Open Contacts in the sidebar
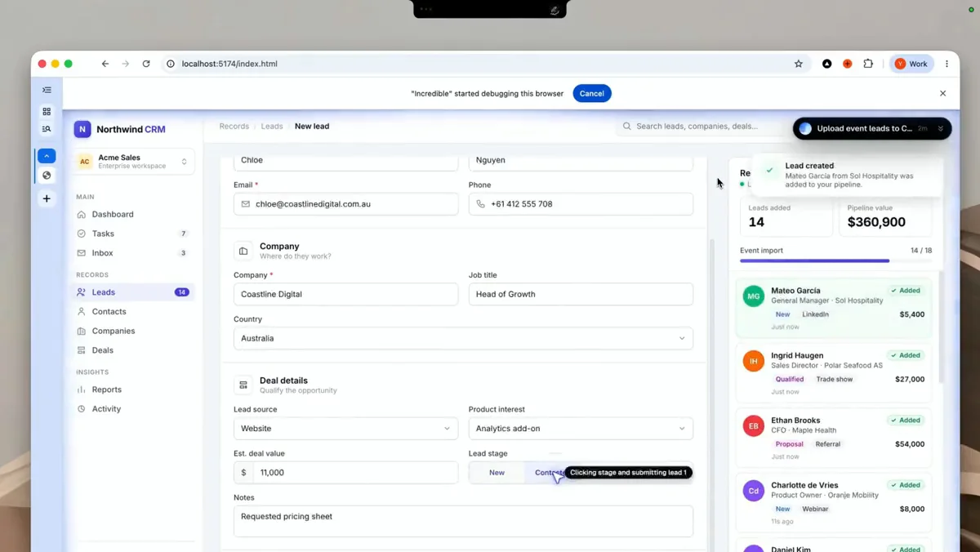Screen dimensions: 980x552 click(134, 312)
